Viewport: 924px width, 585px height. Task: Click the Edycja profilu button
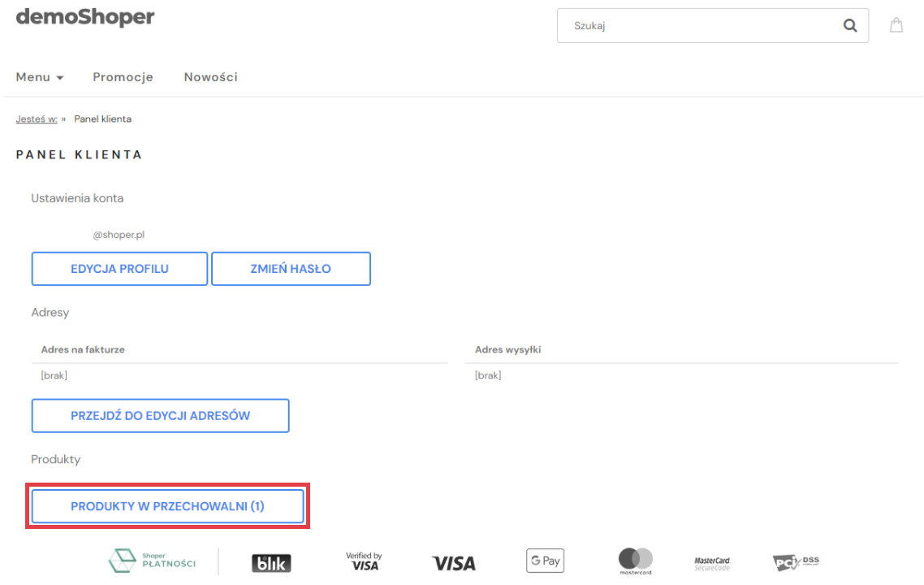(119, 269)
